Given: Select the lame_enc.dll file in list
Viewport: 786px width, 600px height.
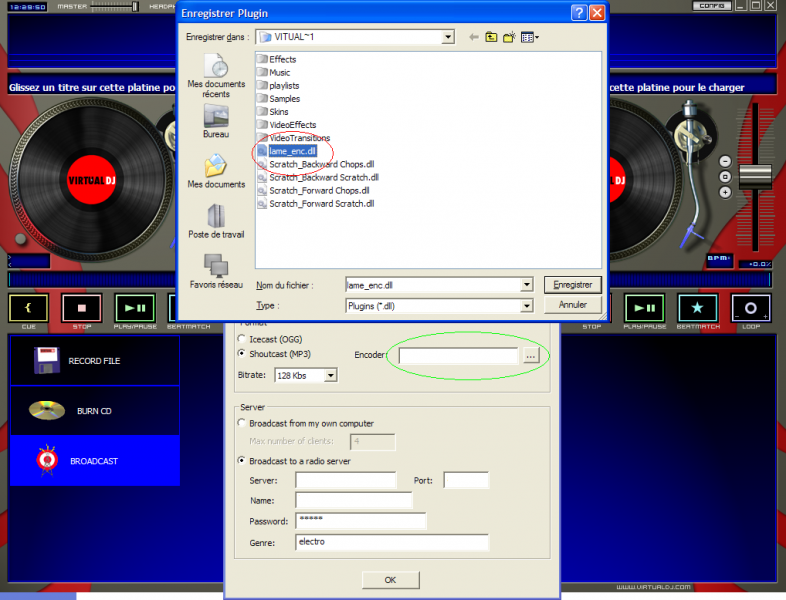Looking at the screenshot, I should point(291,151).
